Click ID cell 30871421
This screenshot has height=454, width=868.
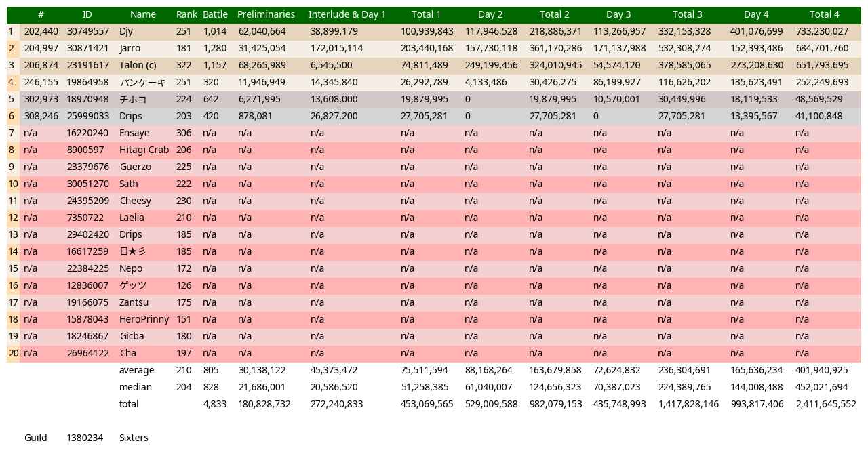point(87,48)
